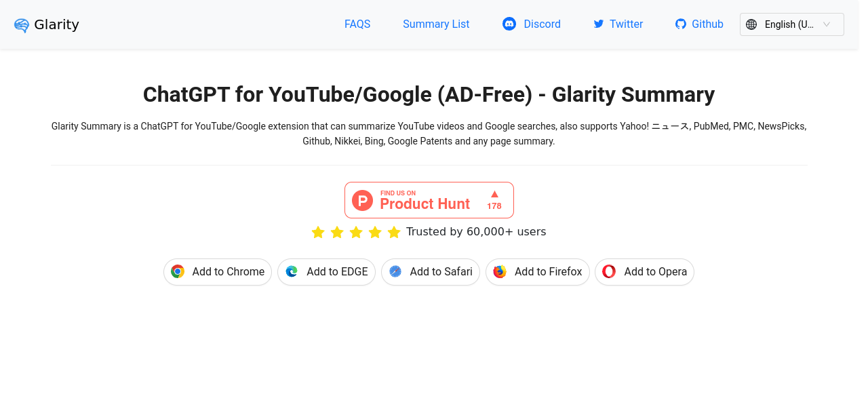
Task: Click the Firefox browser icon
Action: tap(500, 271)
